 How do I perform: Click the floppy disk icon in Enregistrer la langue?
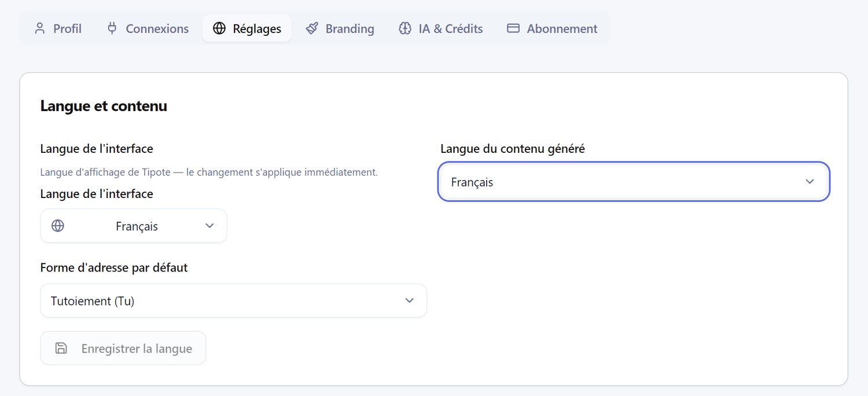tap(61, 348)
